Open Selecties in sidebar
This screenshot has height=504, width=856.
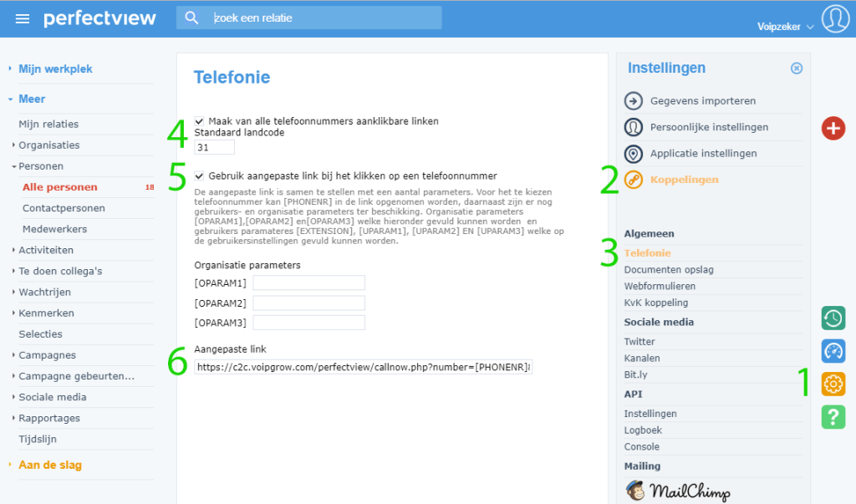(x=40, y=334)
